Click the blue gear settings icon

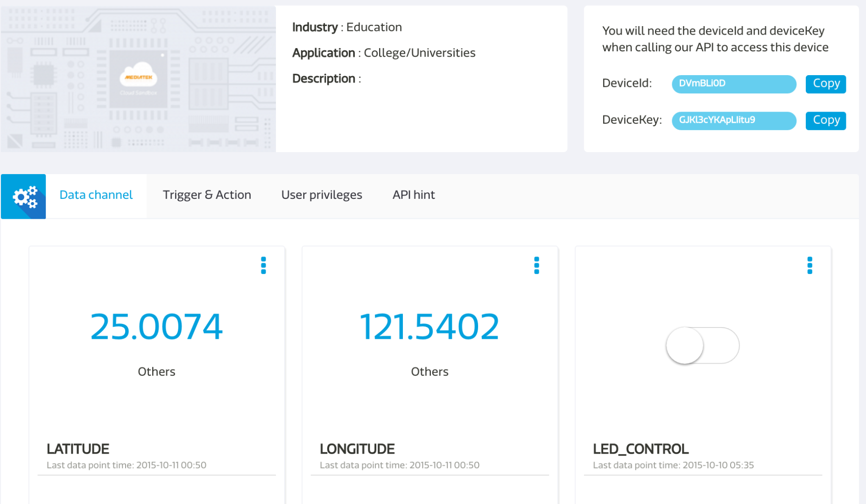point(23,196)
